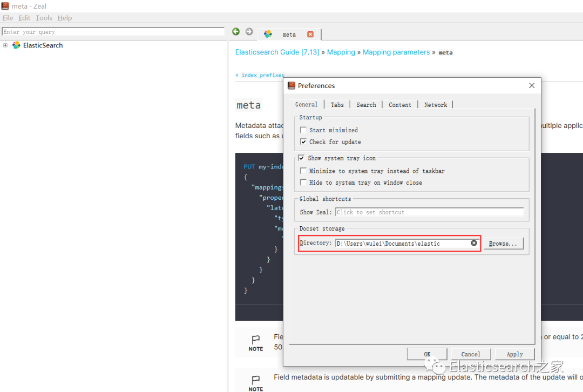This screenshot has width=583, height=392.
Task: Toggle Start minimized checkbox
Action: (303, 130)
